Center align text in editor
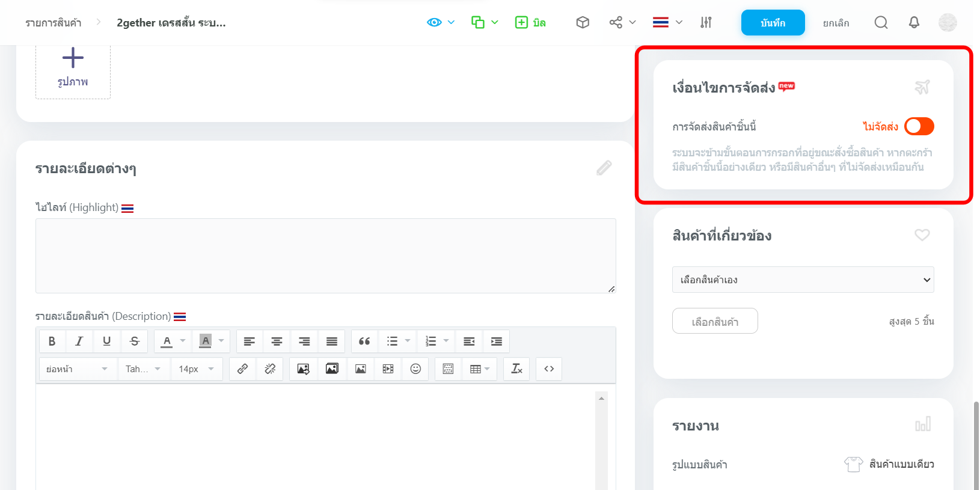This screenshot has width=980, height=490. coord(277,341)
